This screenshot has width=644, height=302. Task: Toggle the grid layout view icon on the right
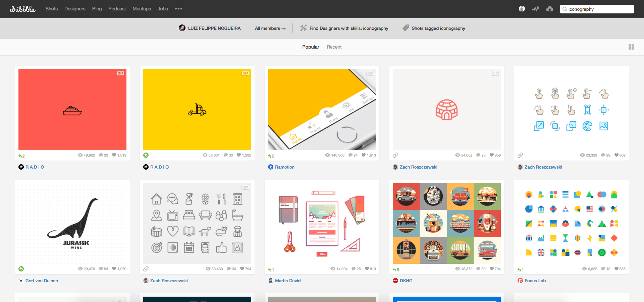tap(631, 47)
